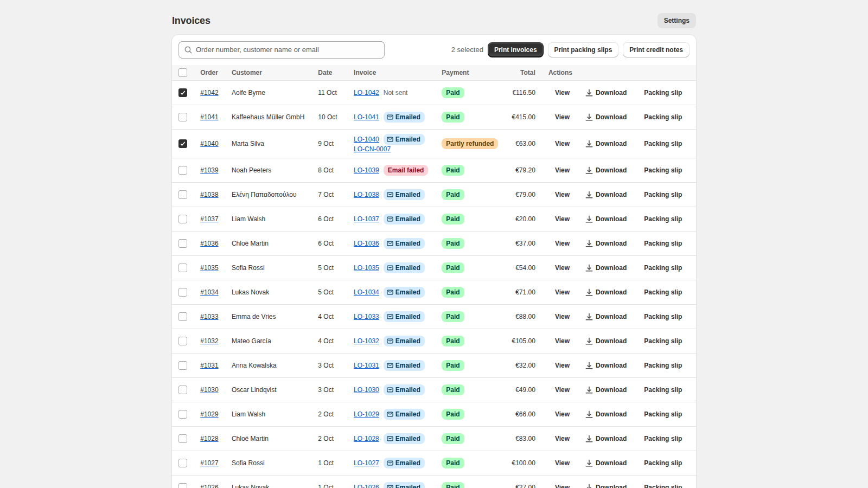Image resolution: width=868 pixels, height=488 pixels.
Task: Deselect Marta Silva's order checkbox
Action: tap(183, 144)
